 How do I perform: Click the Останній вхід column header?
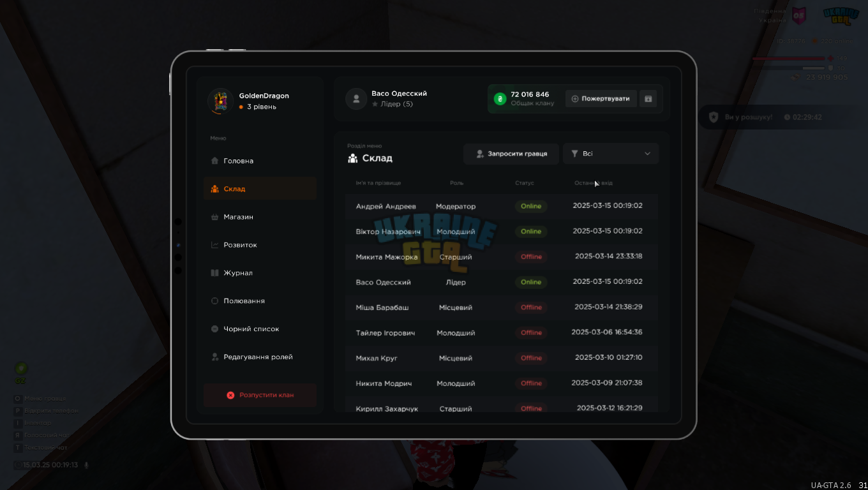tap(594, 183)
